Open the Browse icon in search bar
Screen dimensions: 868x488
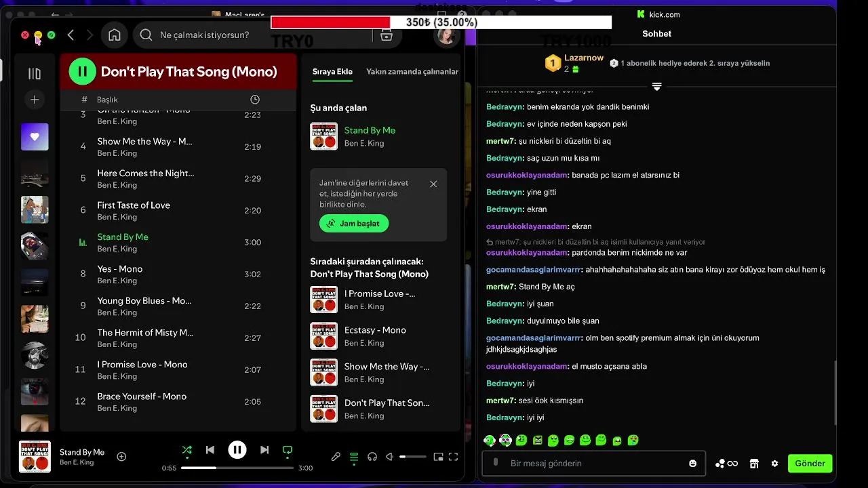(386, 35)
